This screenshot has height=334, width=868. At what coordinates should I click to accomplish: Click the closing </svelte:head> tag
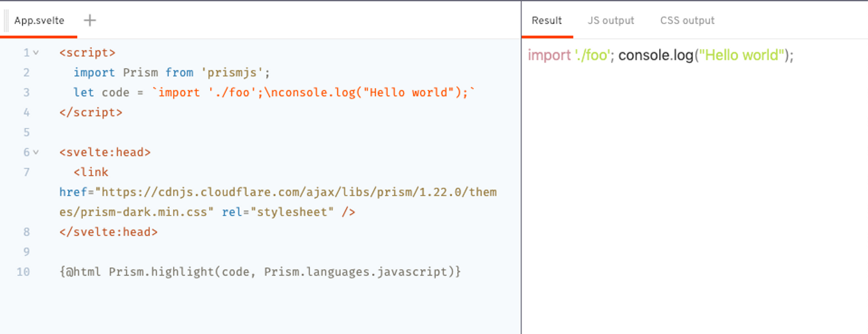pos(108,232)
